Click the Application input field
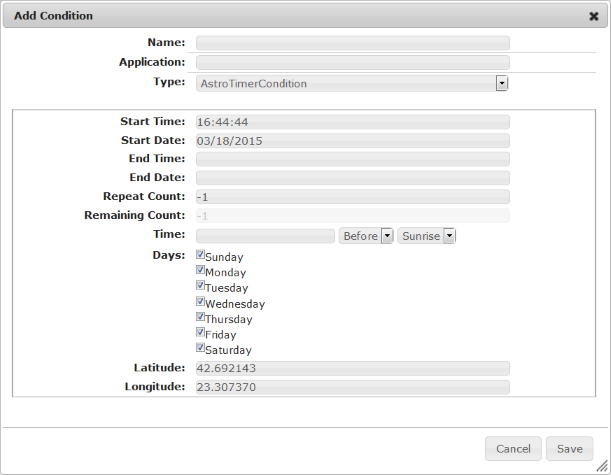The width and height of the screenshot is (611, 475). tap(352, 62)
